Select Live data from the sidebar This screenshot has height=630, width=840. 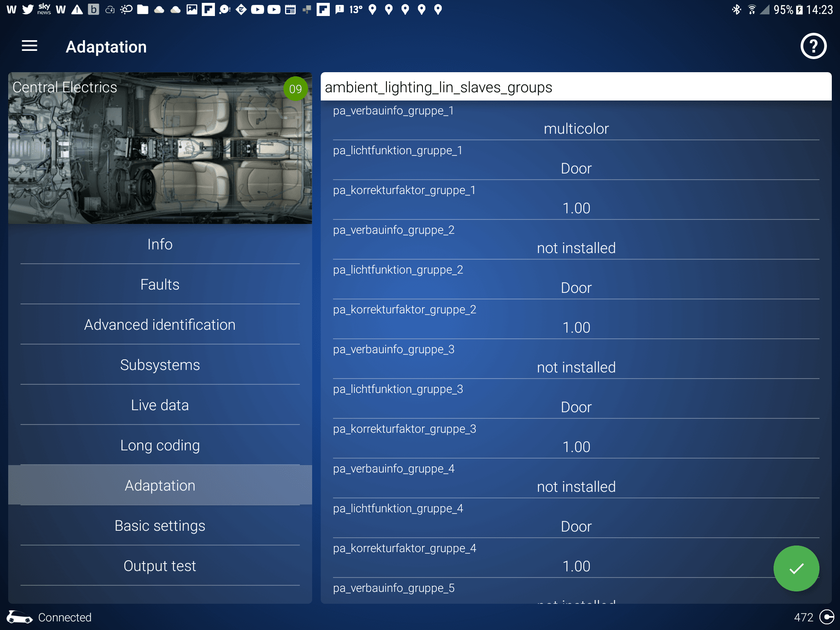pyautogui.click(x=160, y=405)
